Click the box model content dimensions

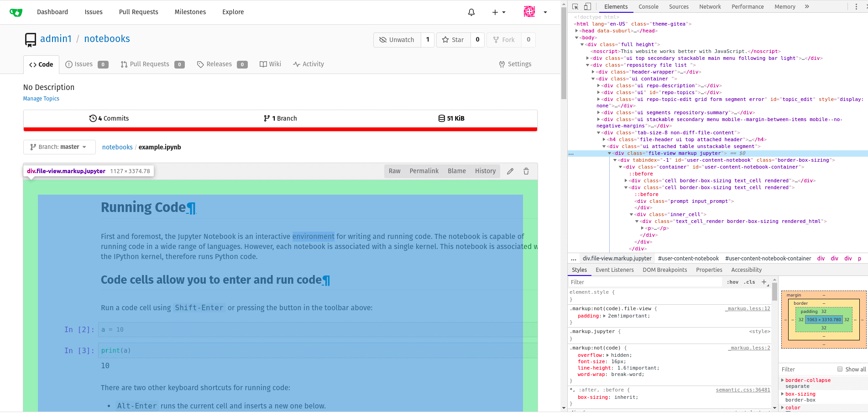824,320
